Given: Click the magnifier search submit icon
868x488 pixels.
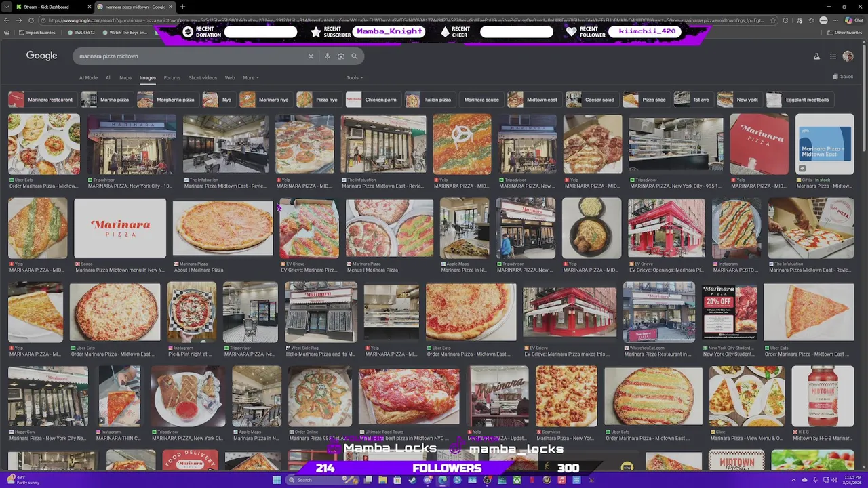Looking at the screenshot, I should click(354, 56).
